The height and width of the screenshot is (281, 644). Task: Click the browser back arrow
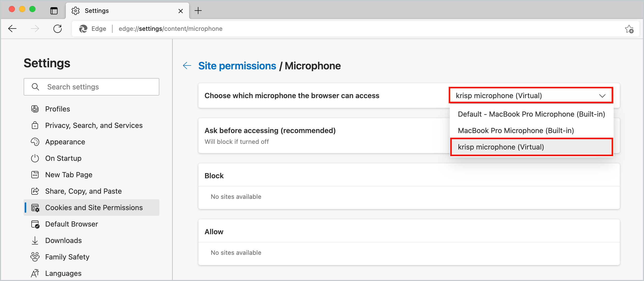(12, 29)
